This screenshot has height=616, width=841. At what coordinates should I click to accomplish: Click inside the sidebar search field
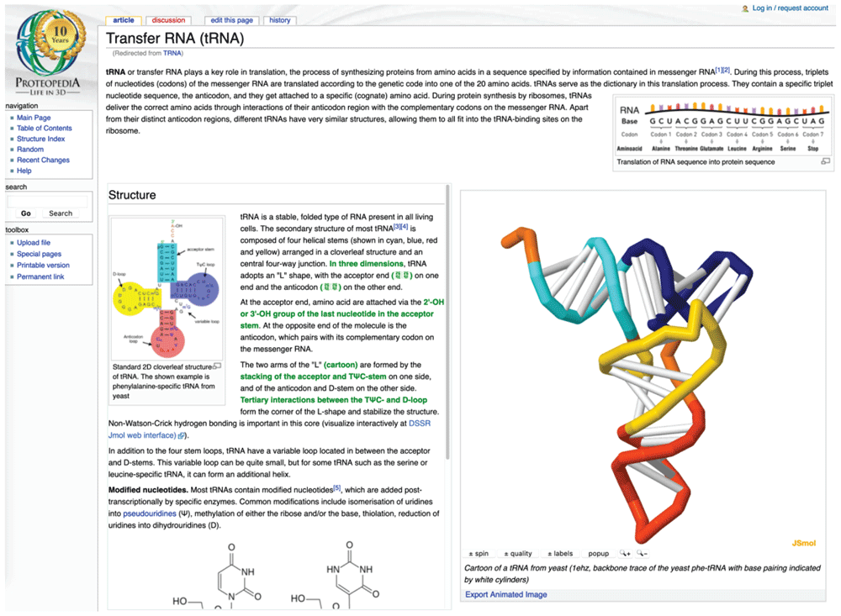coord(47,202)
